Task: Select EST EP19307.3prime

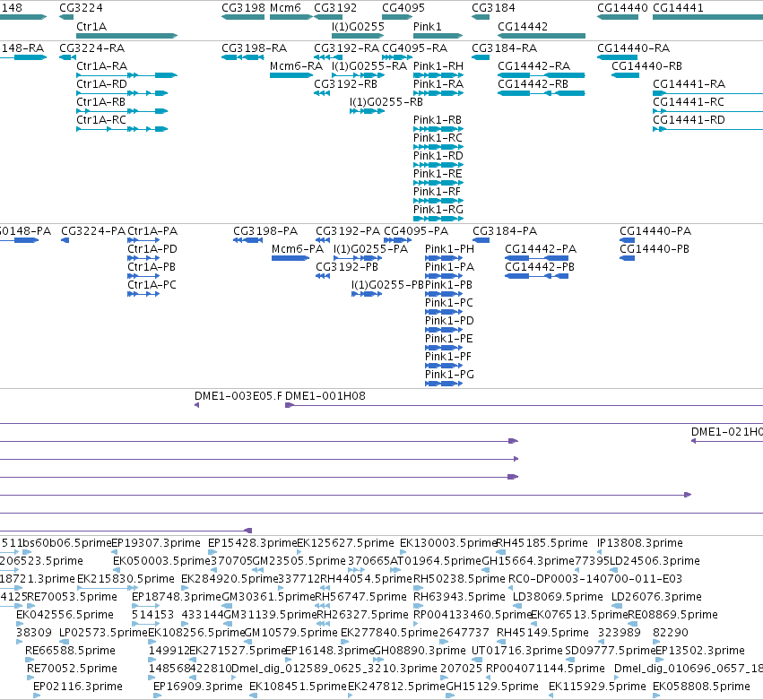Action: [x=115, y=551]
